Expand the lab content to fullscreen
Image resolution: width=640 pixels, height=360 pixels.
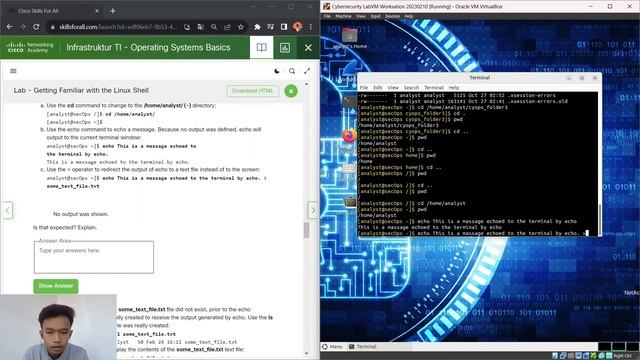click(307, 71)
